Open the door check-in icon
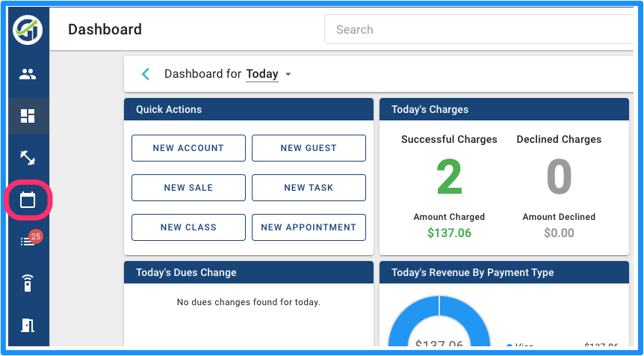This screenshot has width=644, height=356. [28, 325]
